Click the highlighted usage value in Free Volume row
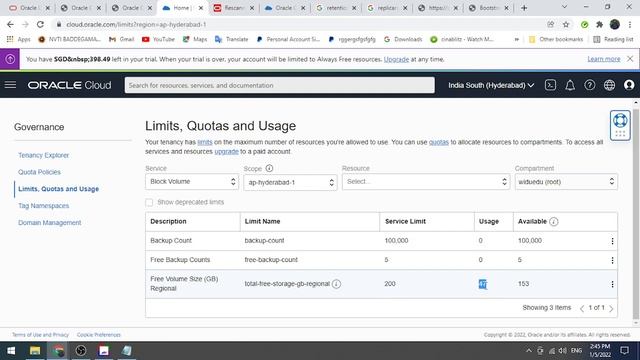 [x=482, y=284]
